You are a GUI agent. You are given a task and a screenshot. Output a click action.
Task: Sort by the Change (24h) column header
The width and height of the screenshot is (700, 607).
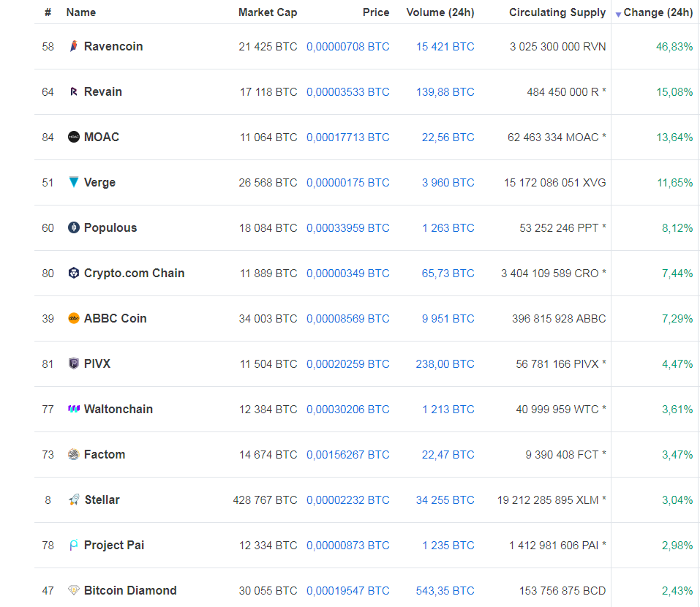(658, 12)
